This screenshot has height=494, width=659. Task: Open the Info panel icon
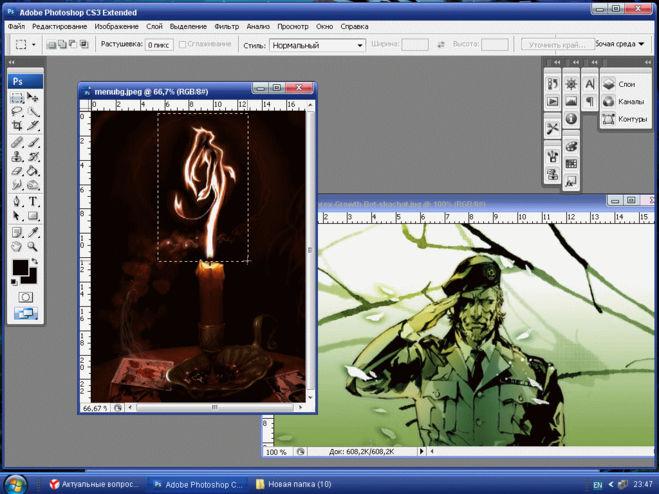tap(571, 119)
